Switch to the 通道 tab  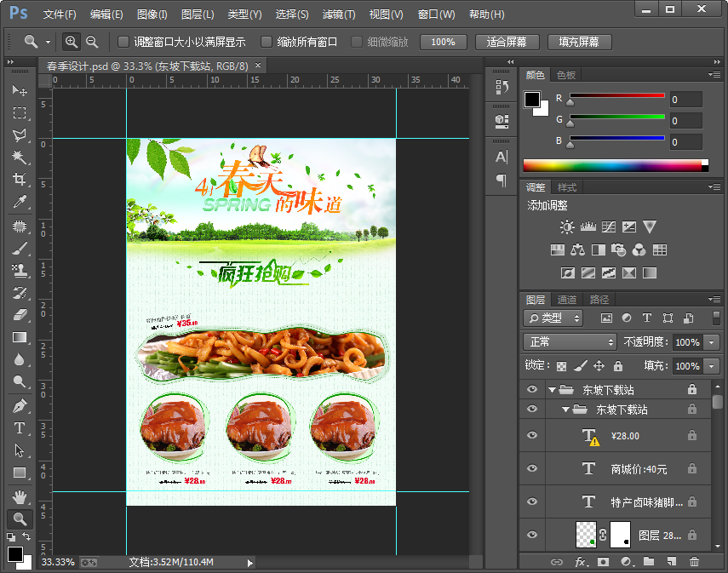pos(567,300)
